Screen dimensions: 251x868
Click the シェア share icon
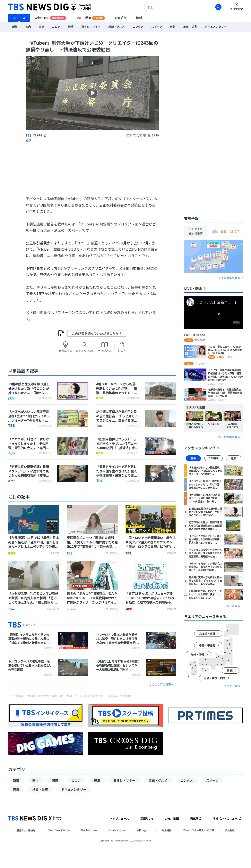(x=122, y=344)
